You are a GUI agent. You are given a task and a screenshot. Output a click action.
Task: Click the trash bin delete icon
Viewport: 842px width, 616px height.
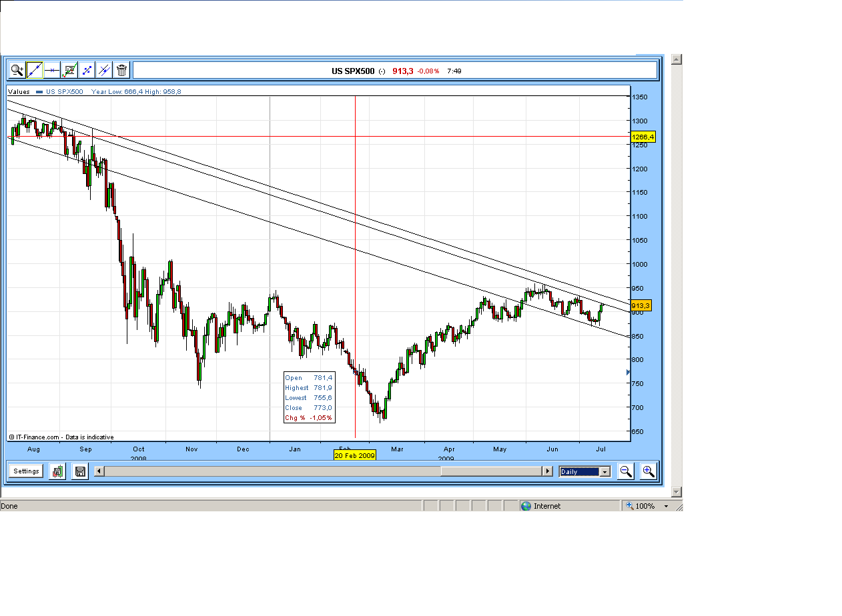tap(121, 70)
